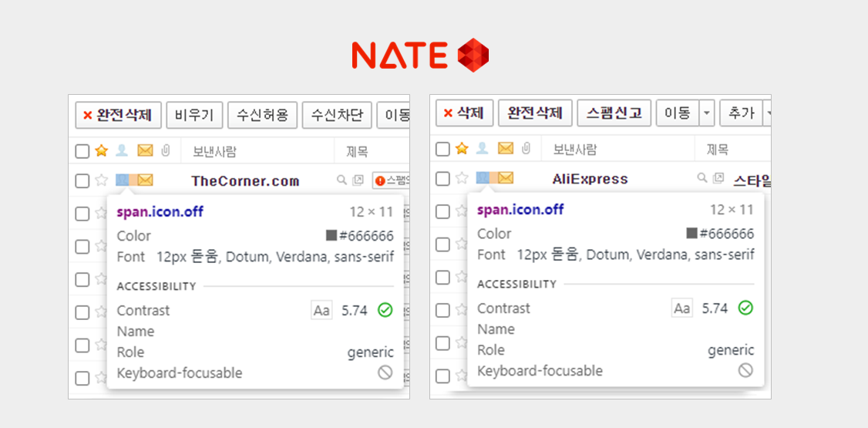
Task: Tick select-all checkbox above TheCorner.com row
Action: tap(82, 151)
